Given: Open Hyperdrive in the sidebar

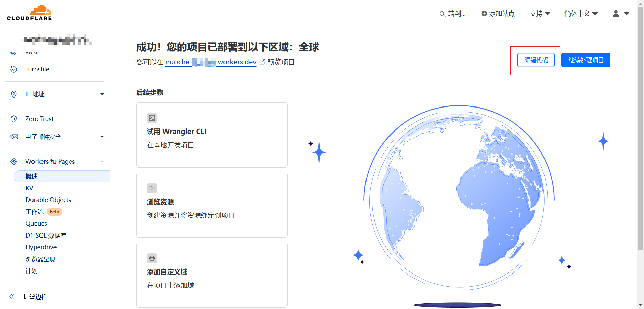Looking at the screenshot, I should point(41,247).
